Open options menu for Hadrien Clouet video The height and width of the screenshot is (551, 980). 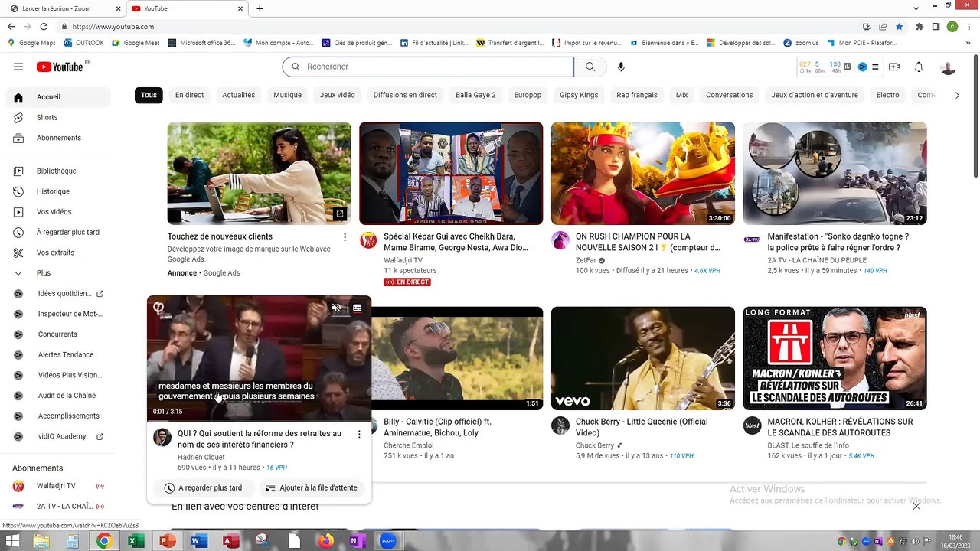tap(359, 434)
